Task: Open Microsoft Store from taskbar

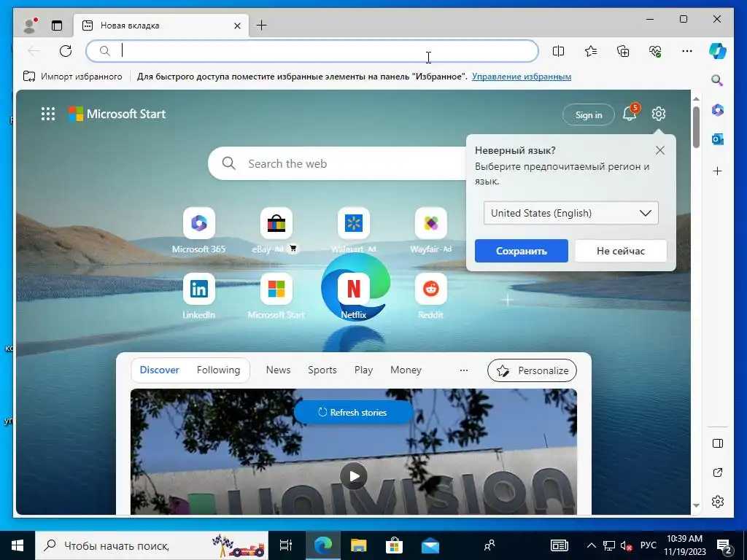Action: tap(394, 545)
